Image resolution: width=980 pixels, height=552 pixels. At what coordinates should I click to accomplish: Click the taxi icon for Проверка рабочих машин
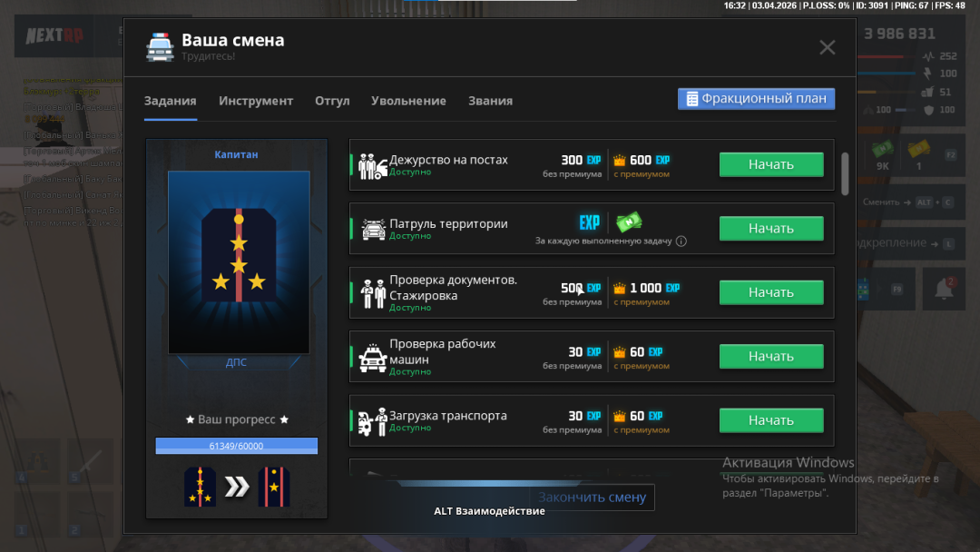click(x=372, y=356)
